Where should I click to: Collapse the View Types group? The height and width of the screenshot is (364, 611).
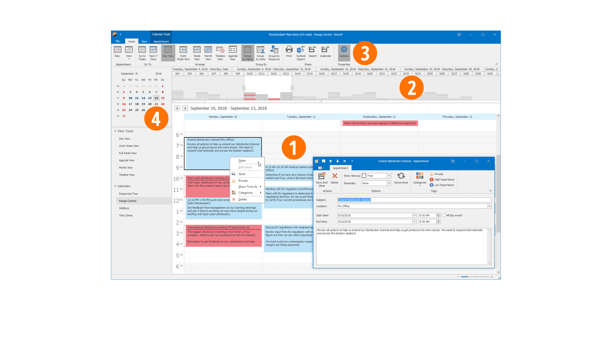tap(115, 131)
